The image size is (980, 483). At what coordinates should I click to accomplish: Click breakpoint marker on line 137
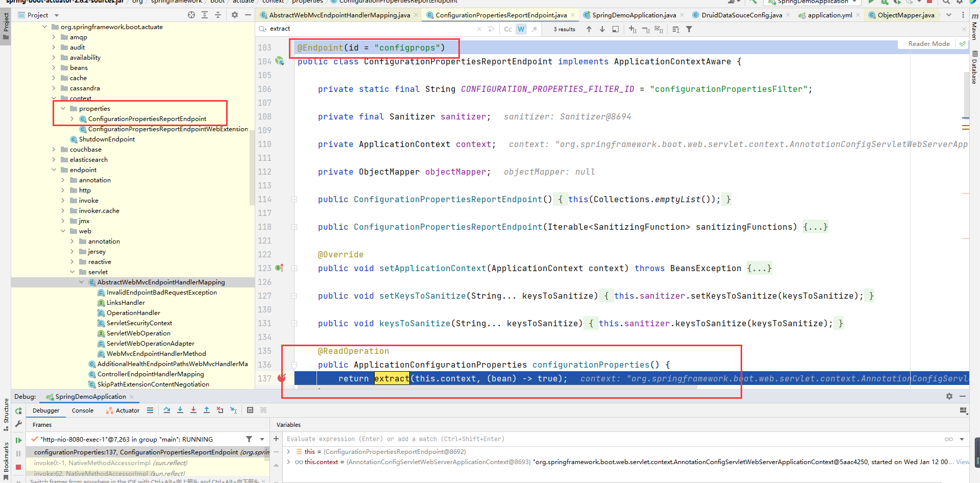(x=281, y=378)
